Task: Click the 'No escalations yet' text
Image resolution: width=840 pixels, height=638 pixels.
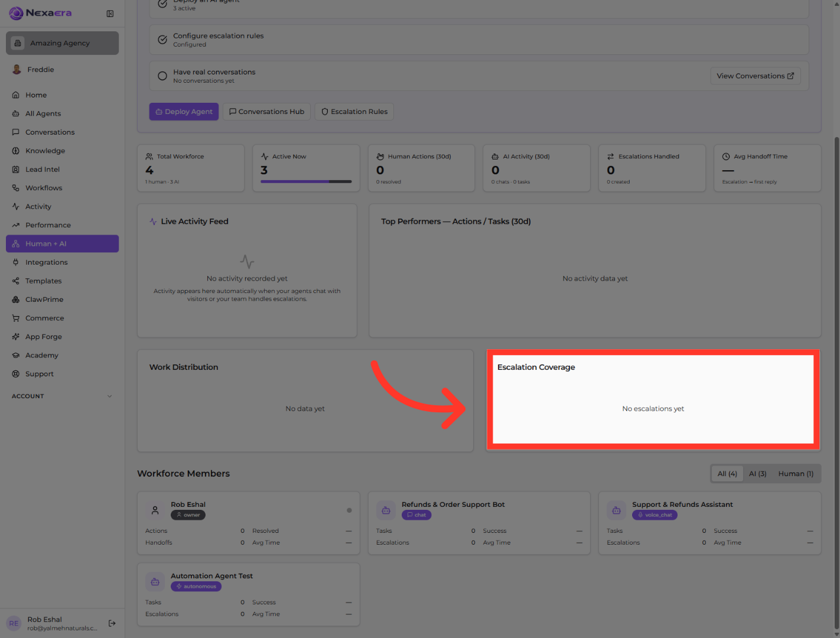Action: (653, 409)
